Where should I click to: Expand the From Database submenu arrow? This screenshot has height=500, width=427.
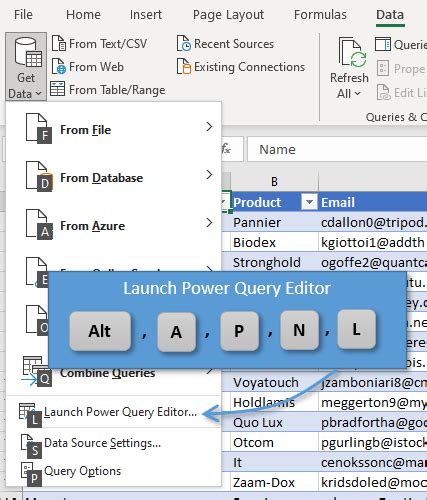tap(209, 174)
